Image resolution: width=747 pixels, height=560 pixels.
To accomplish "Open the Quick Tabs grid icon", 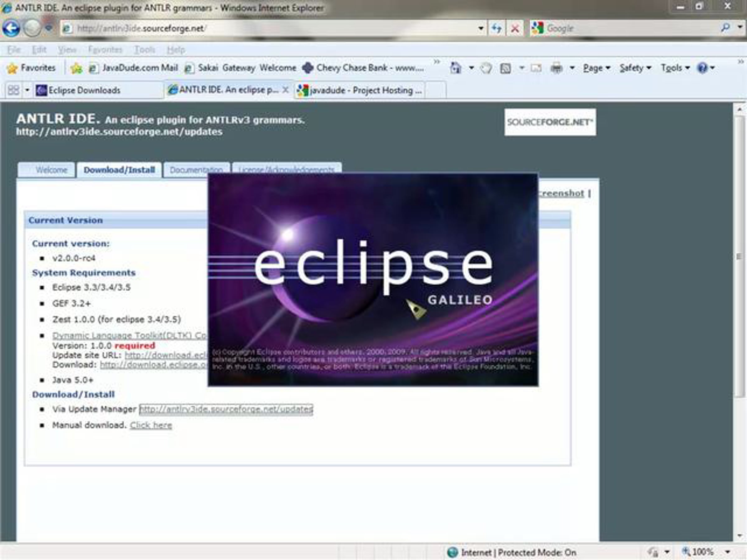I will point(13,90).
